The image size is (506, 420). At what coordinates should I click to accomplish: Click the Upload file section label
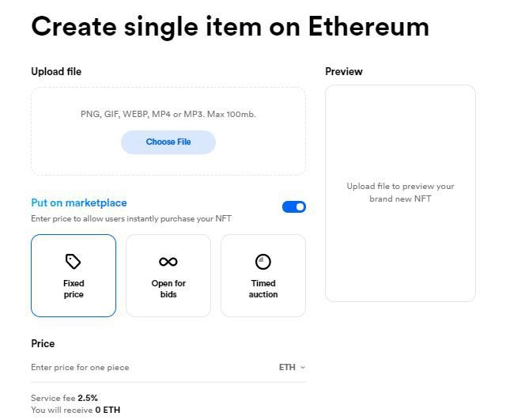point(56,71)
